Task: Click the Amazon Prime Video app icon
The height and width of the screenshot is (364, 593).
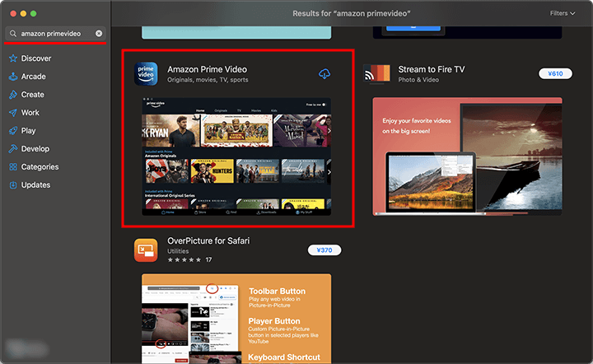Action: [146, 74]
